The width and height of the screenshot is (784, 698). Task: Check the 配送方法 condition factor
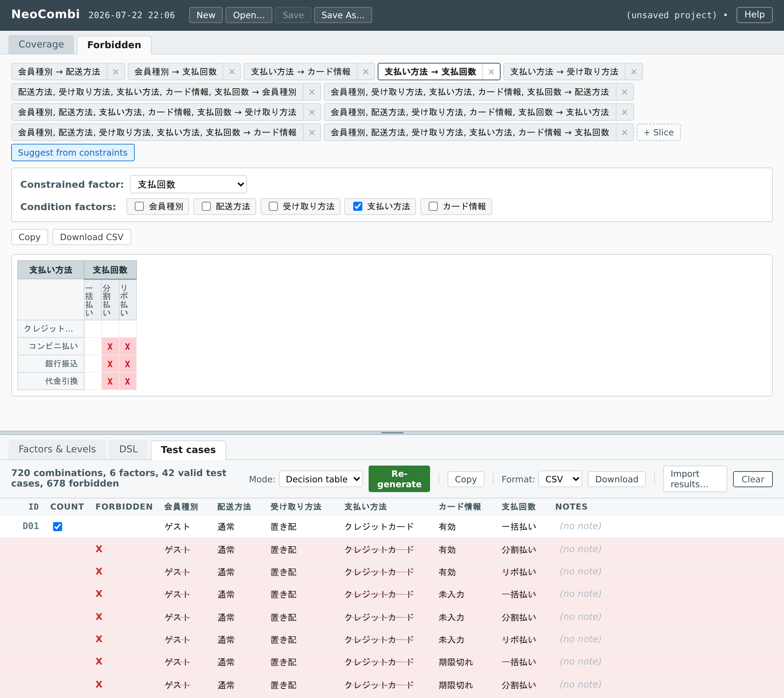[x=206, y=206]
